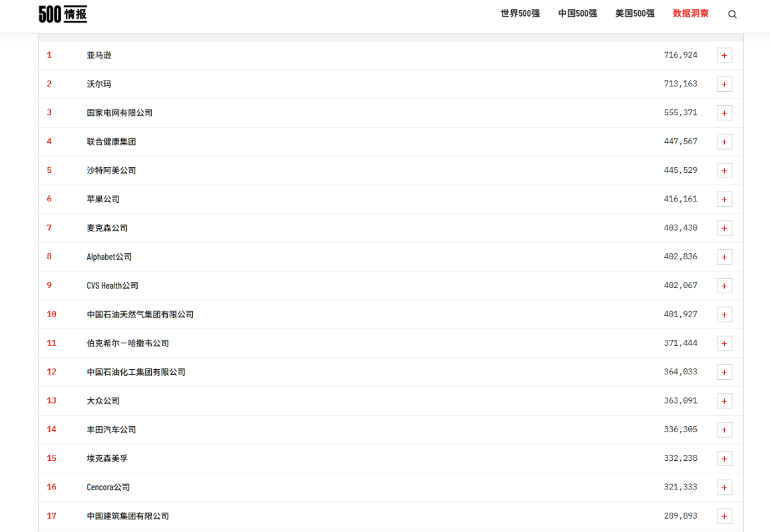
Task: Click revenue value 402,067
Action: [x=681, y=285]
